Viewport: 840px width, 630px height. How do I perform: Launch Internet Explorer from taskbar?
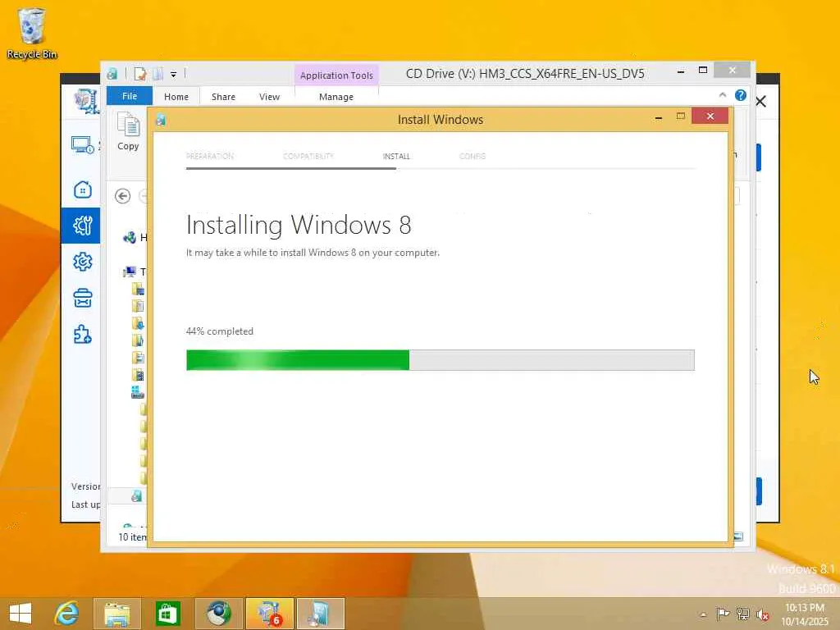(x=67, y=614)
